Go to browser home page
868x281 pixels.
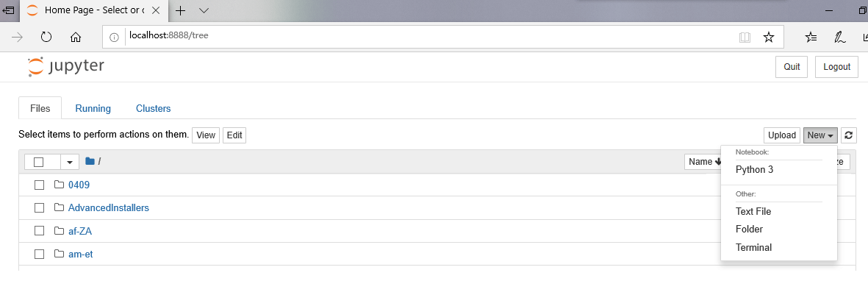tap(76, 37)
